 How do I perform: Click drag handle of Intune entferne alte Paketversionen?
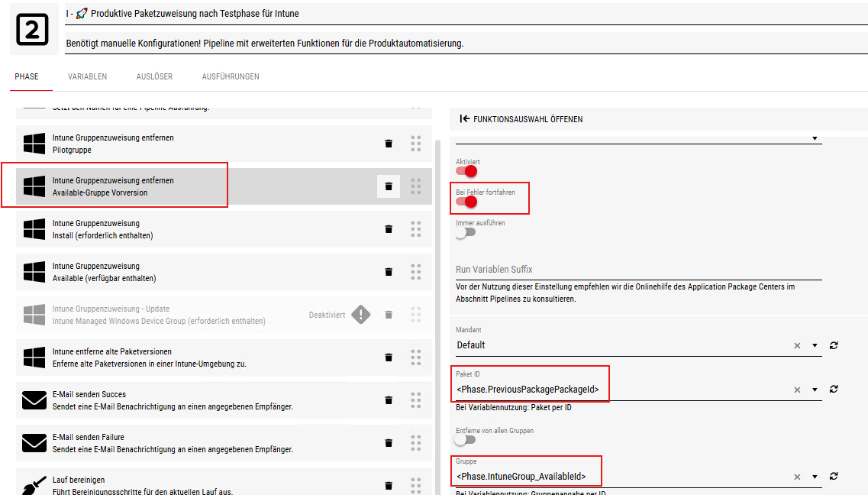[x=416, y=357]
